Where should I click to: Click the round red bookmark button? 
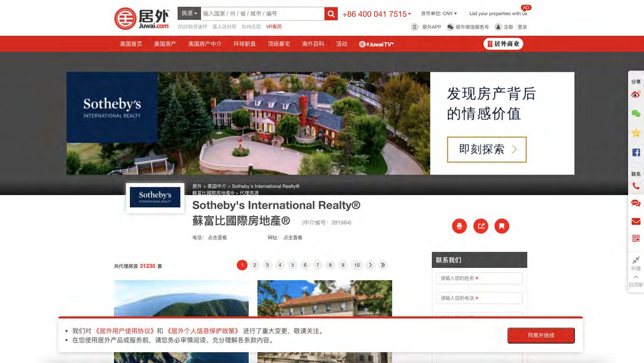pyautogui.click(x=502, y=226)
